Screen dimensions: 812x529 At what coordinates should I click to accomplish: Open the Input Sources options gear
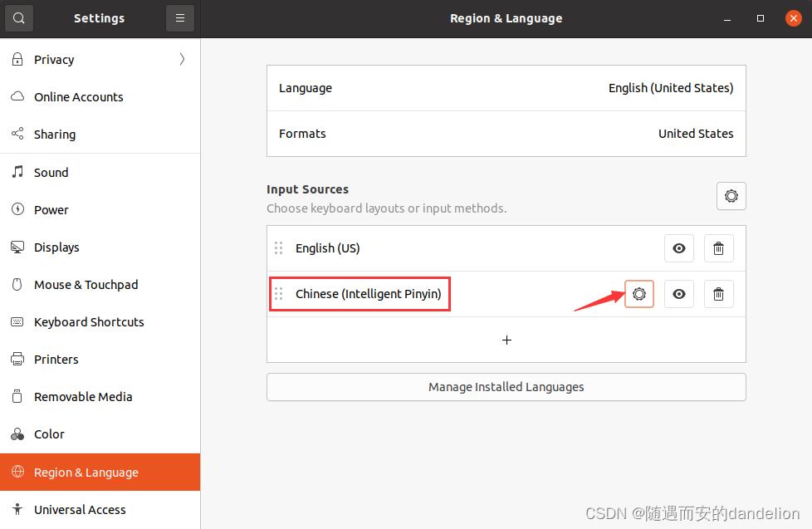[x=731, y=196]
